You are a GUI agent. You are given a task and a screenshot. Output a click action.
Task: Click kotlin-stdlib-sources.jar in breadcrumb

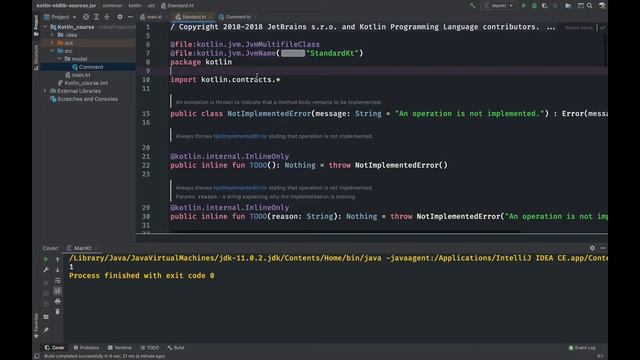click(66, 6)
